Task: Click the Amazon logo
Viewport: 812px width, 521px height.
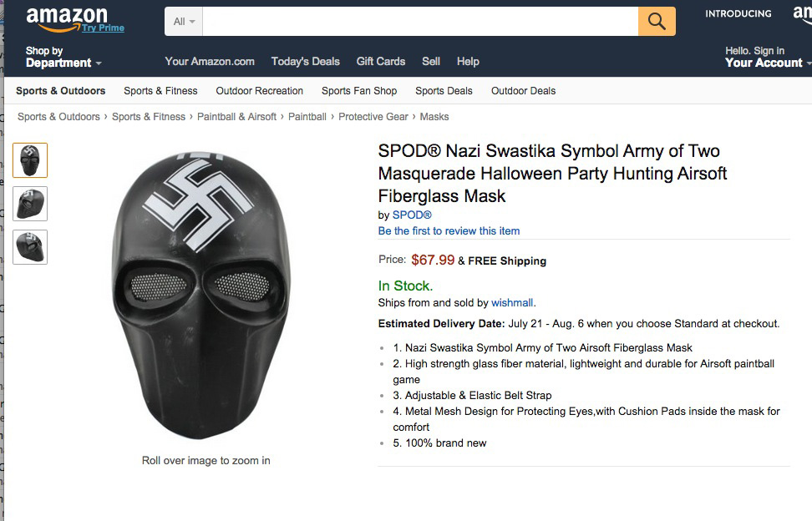Action: click(x=67, y=17)
